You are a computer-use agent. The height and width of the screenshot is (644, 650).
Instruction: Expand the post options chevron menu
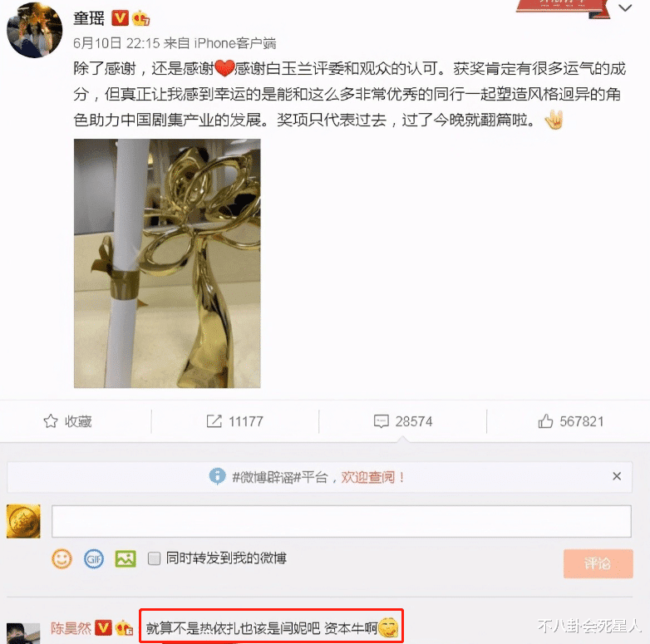tap(625, 7)
